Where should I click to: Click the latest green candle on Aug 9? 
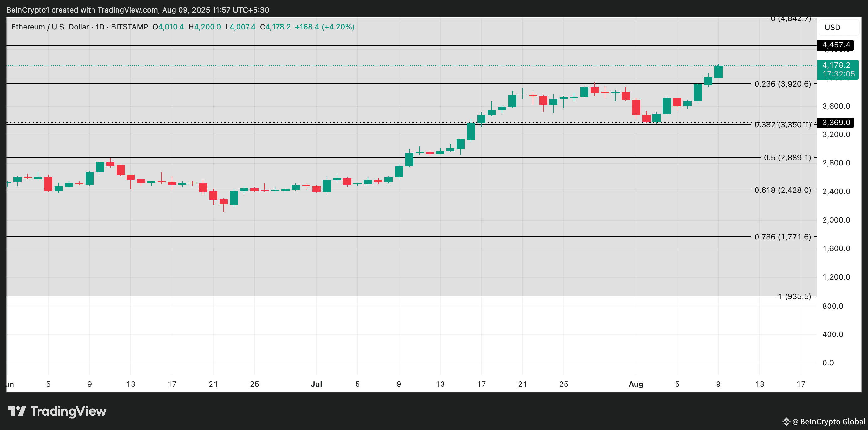click(718, 71)
